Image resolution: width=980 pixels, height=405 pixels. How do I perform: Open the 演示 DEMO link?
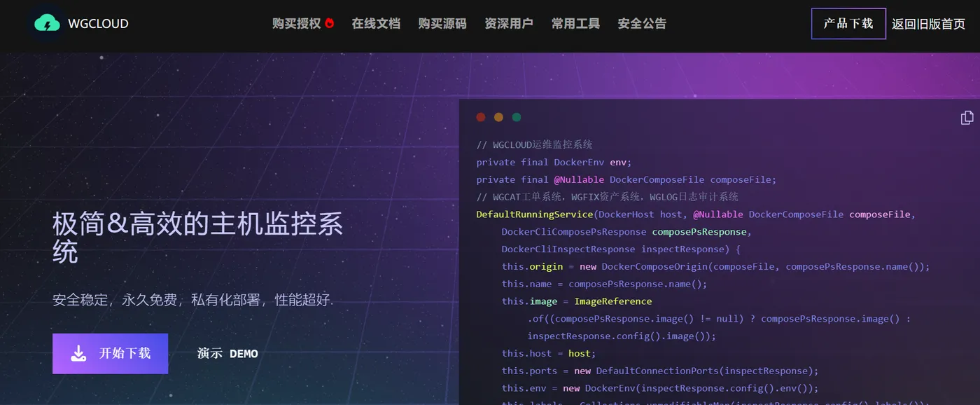pyautogui.click(x=227, y=353)
